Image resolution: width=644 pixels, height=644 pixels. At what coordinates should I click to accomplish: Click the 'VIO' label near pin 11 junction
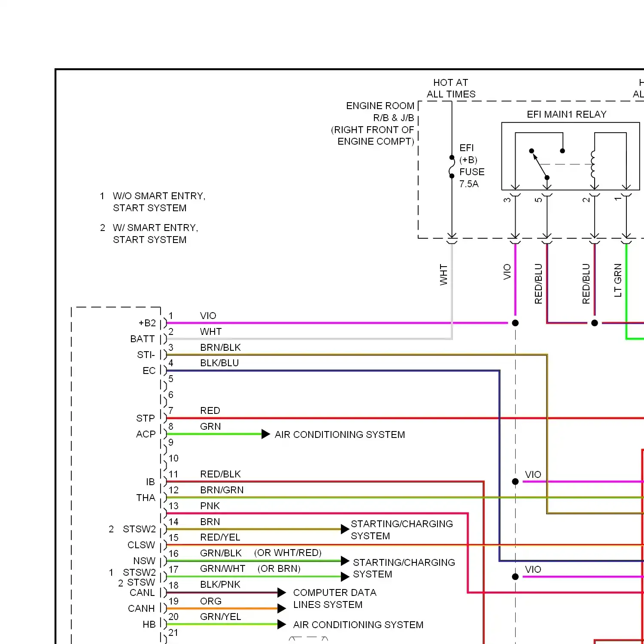[533, 474]
